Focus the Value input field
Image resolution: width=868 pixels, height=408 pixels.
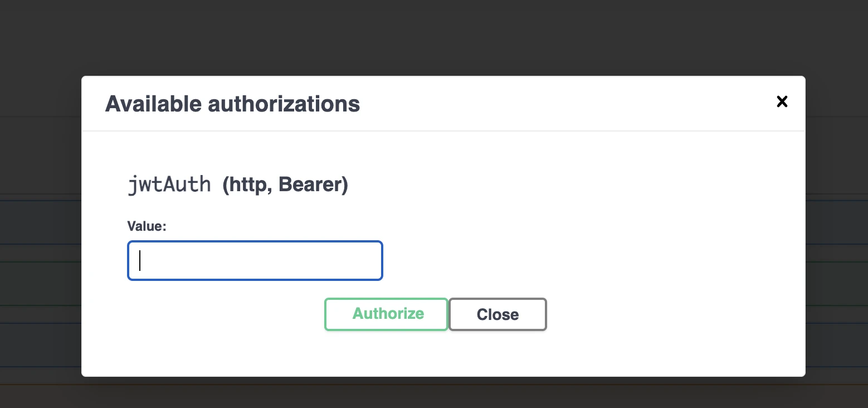click(x=255, y=260)
